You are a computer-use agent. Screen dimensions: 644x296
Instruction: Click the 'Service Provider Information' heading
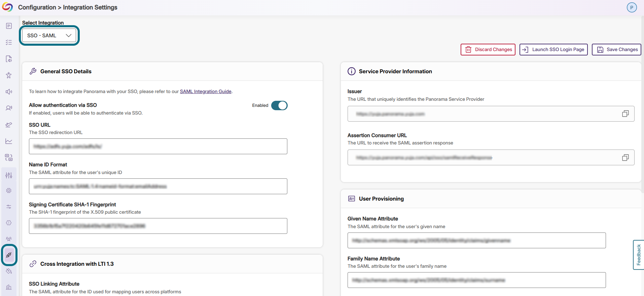pos(395,71)
